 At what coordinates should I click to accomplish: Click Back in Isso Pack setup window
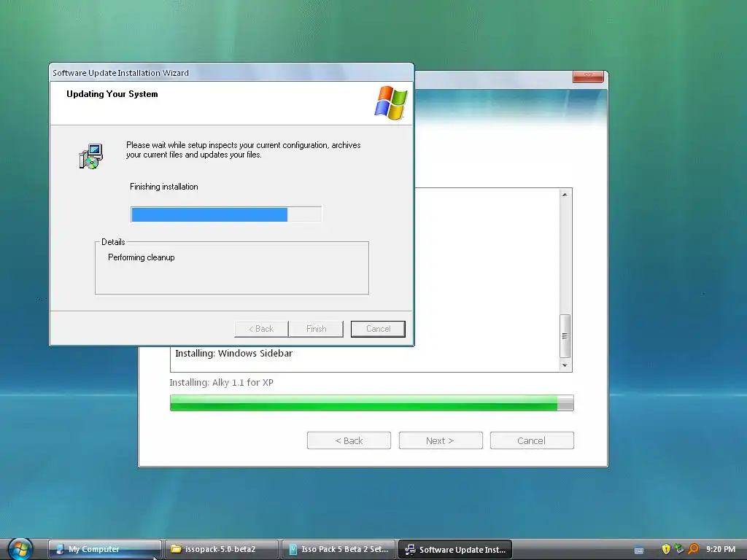349,440
